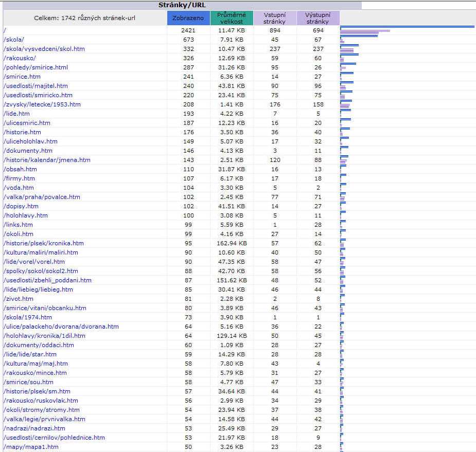Image resolution: width=476 pixels, height=452 pixels.
Task: Open /zvysky/letecke/1953.htm link
Action: pyautogui.click(x=42, y=104)
